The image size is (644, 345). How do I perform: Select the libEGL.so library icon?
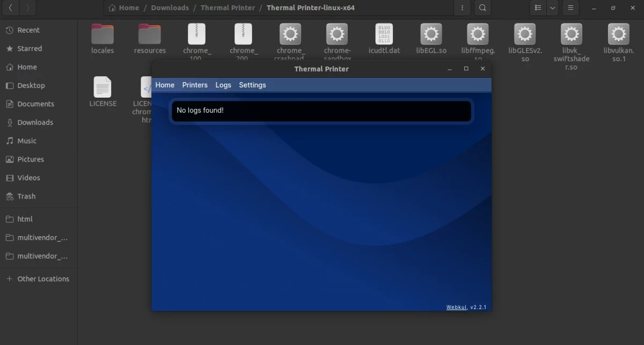pyautogui.click(x=430, y=33)
